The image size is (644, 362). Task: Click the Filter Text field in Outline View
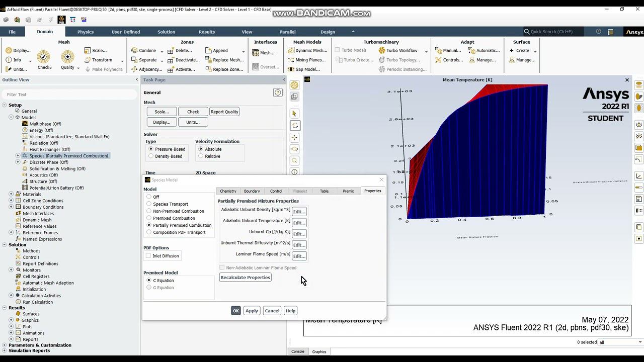(x=69, y=95)
